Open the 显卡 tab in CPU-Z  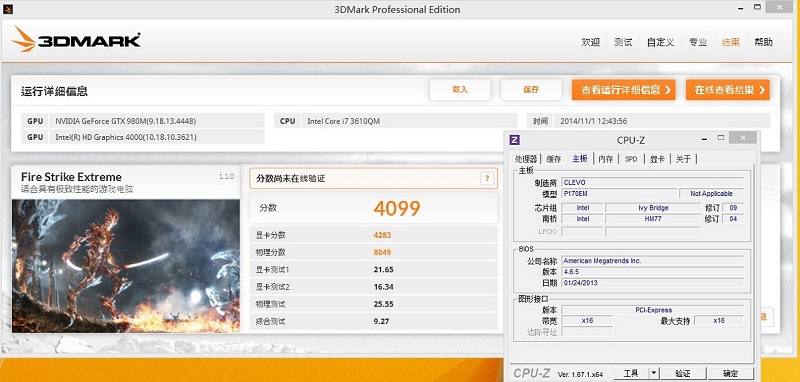click(x=657, y=159)
